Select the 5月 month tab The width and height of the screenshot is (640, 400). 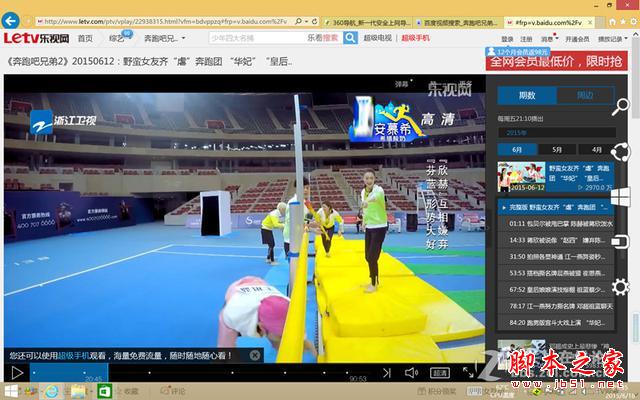[557, 149]
